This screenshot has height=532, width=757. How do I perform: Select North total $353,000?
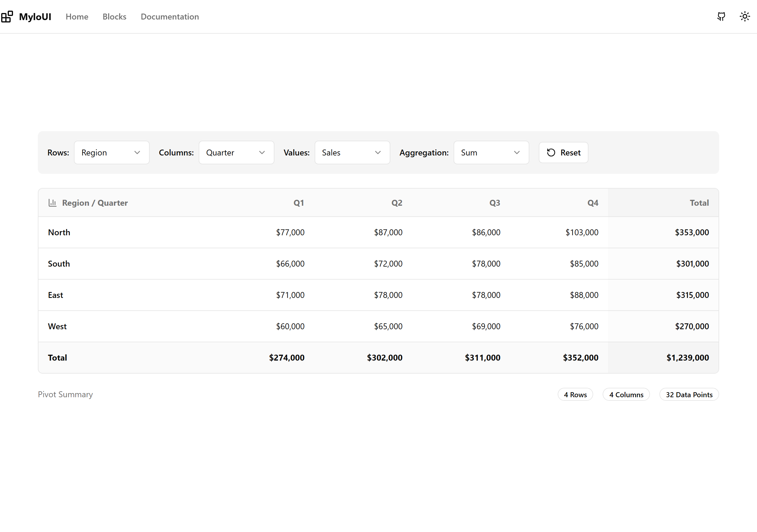tap(692, 232)
